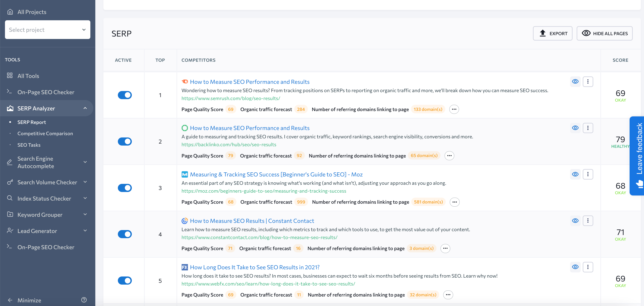The height and width of the screenshot is (306, 644).
Task: Open the All Projects home icon
Action: point(10,12)
